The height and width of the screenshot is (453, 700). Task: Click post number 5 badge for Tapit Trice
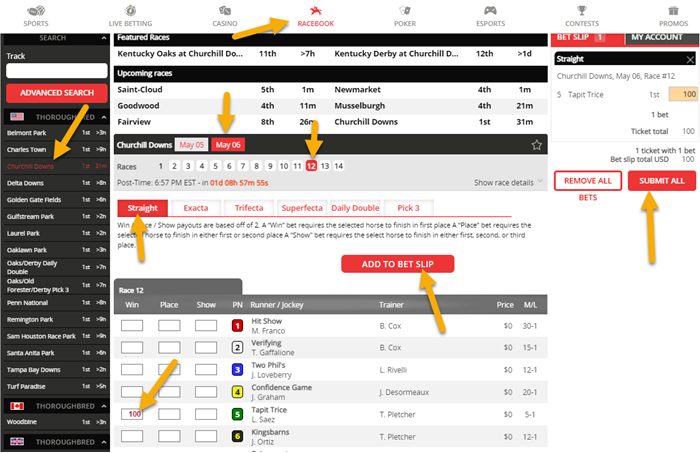(238, 414)
